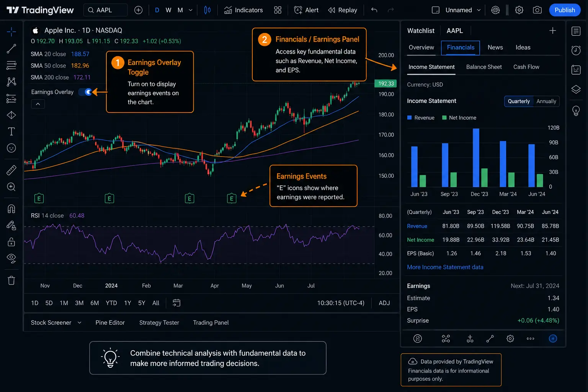Activate the zoom in tool
This screenshot has height=392, width=588.
[x=11, y=187]
